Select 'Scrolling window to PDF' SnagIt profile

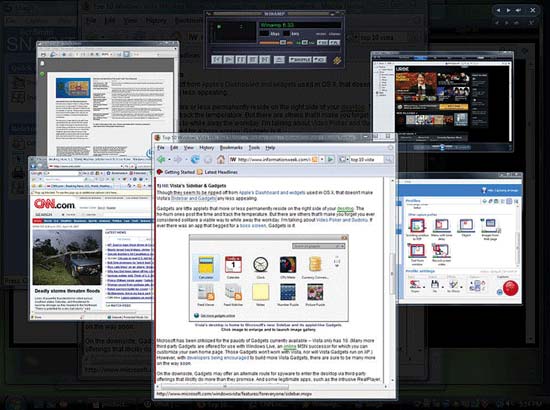pos(417,229)
